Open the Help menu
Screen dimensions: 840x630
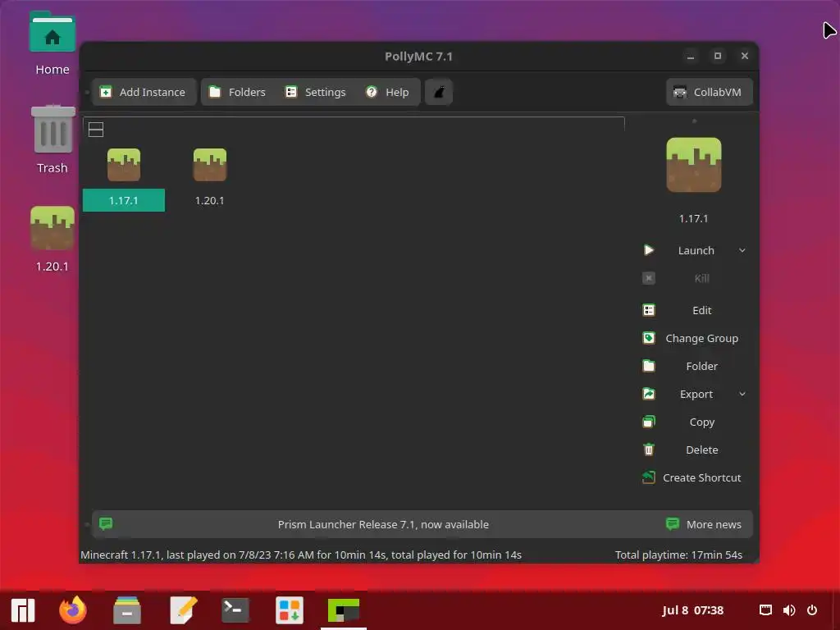[x=387, y=92]
